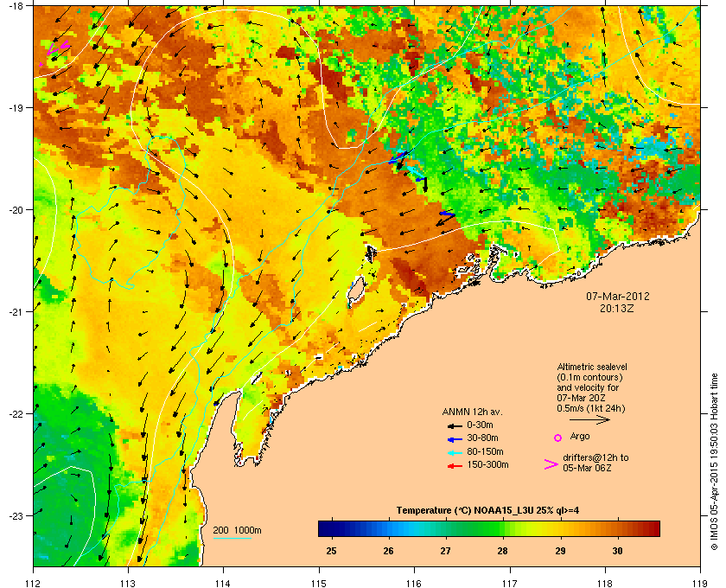The width and height of the screenshot is (726, 588).
Task: Click the longitude axis label 117
Action: coord(509,584)
